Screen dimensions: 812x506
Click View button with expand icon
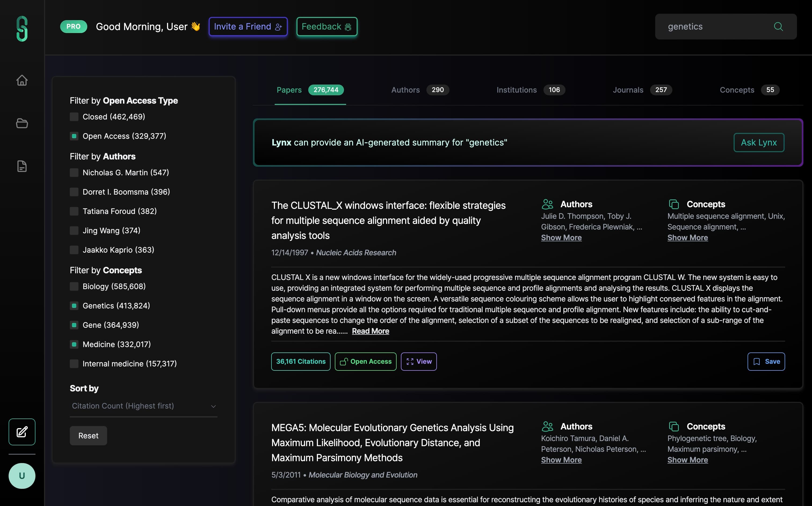pos(418,361)
